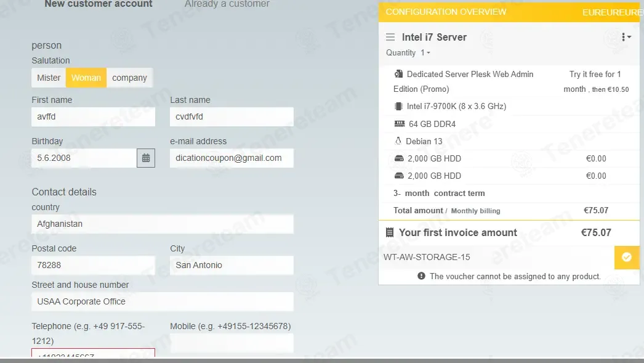Click the Birthday field showing 5.6.2008
The image size is (644, 363).
84,158
